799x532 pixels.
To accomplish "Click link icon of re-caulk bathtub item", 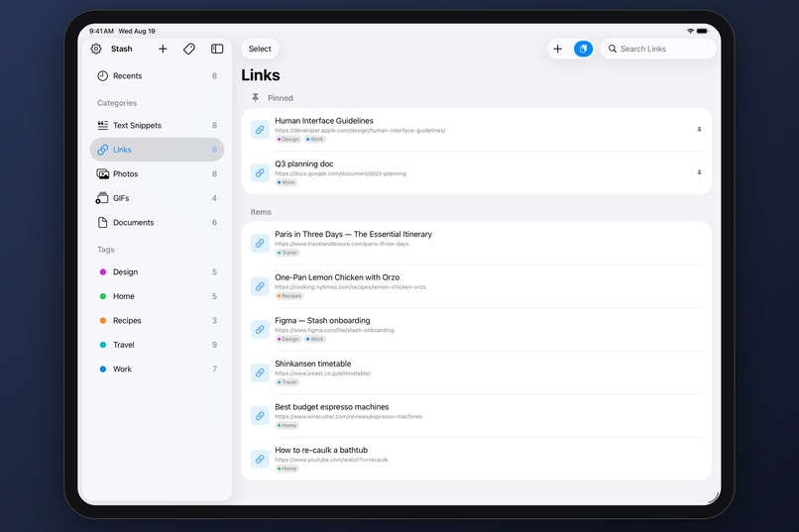I will pyautogui.click(x=260, y=460).
